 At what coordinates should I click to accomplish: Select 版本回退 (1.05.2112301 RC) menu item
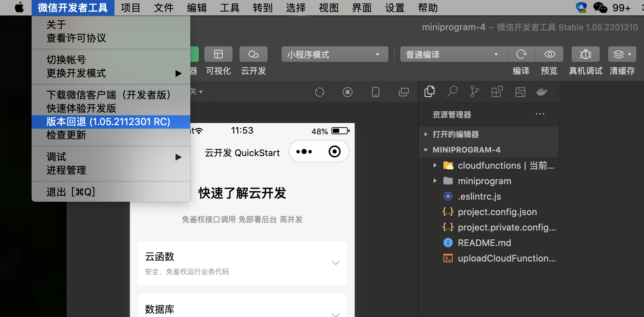click(111, 122)
